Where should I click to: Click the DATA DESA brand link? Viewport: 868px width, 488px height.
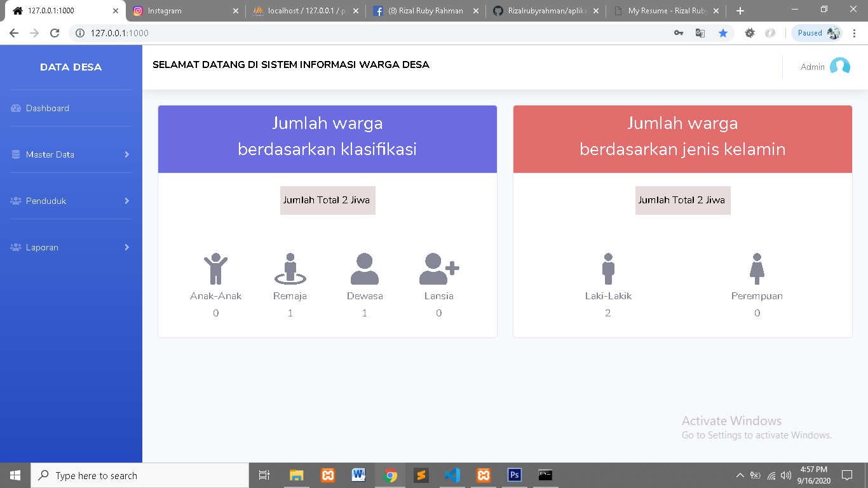(x=71, y=67)
